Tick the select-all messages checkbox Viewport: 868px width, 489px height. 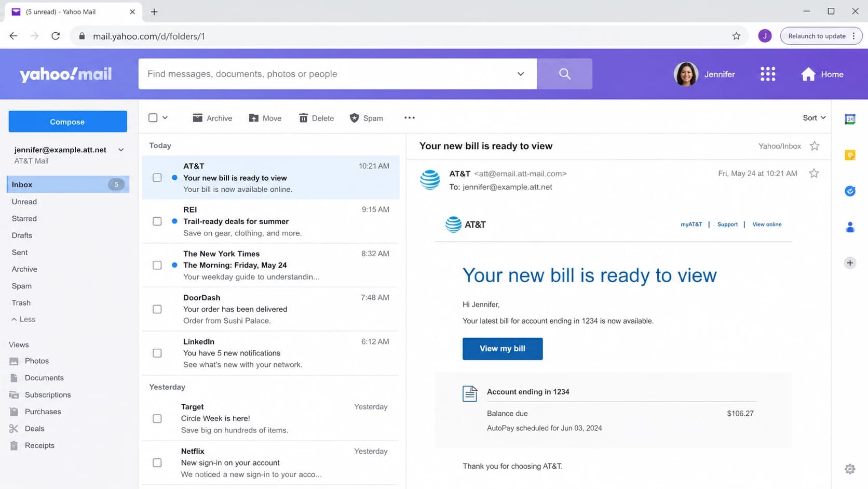tap(153, 118)
